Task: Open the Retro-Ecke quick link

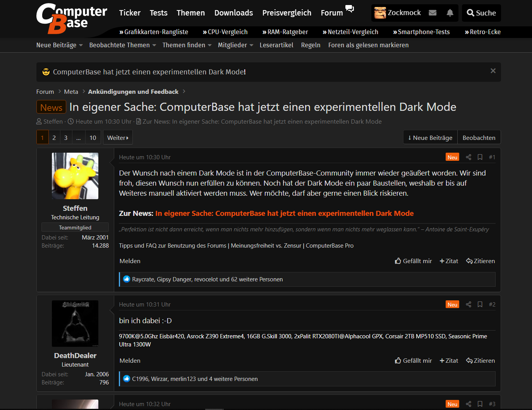Action: click(x=482, y=32)
